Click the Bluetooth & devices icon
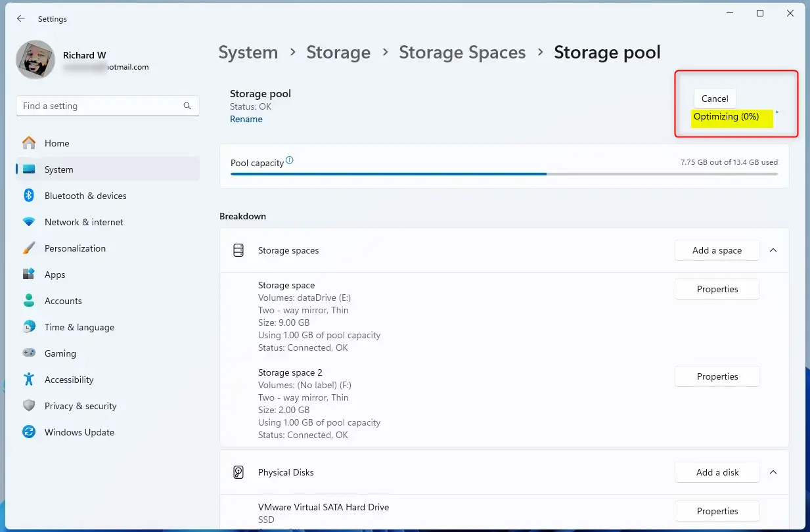This screenshot has height=532, width=810. (x=29, y=196)
